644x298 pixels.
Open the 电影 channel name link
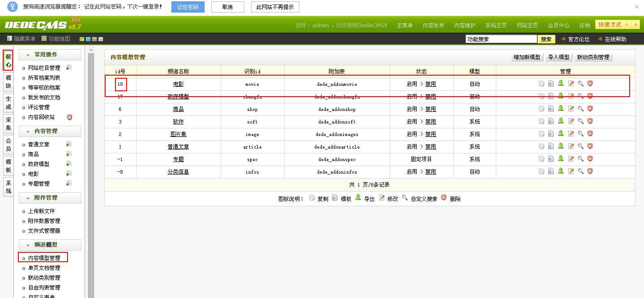178,84
